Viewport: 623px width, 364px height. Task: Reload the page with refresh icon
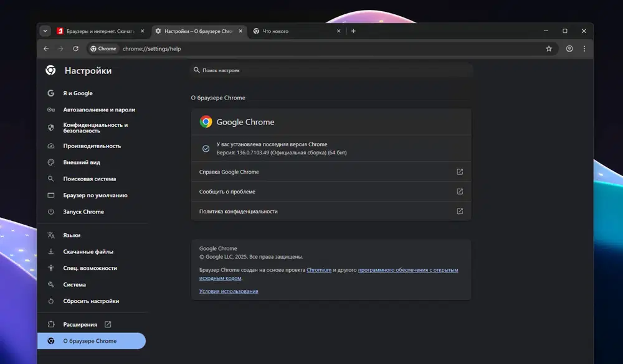[75, 49]
